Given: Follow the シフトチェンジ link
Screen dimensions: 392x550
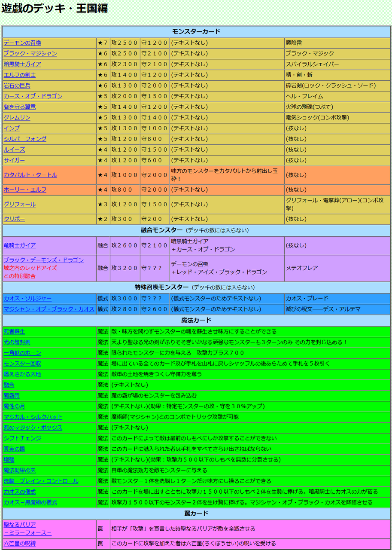Looking at the screenshot, I should (22, 439).
